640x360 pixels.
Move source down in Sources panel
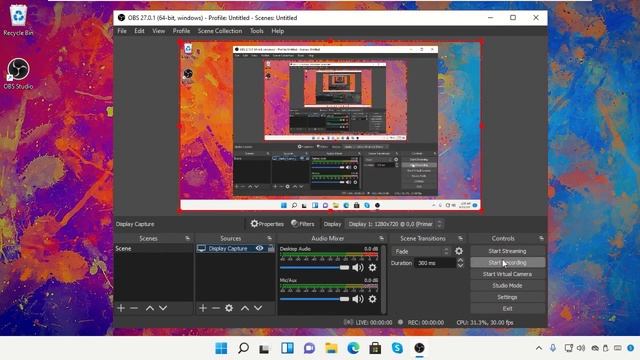tap(258, 308)
